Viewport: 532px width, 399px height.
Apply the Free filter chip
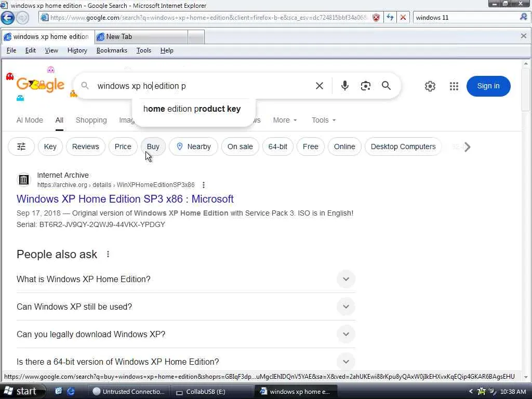311,147
